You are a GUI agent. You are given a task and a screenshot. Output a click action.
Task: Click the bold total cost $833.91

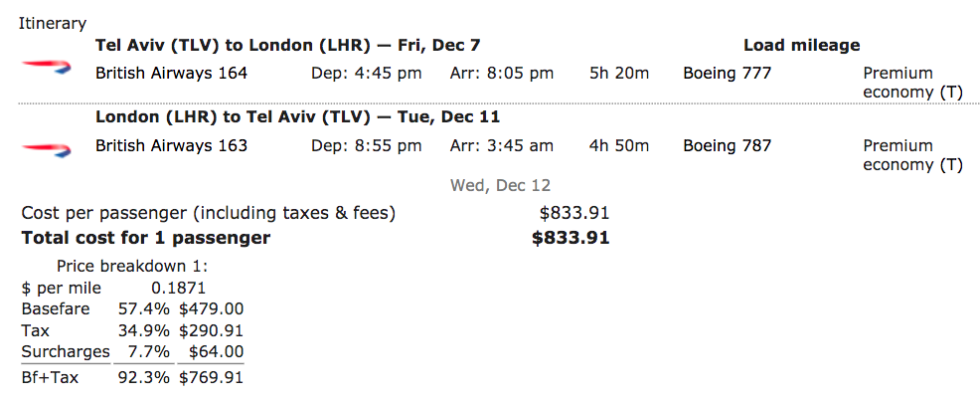tap(570, 238)
